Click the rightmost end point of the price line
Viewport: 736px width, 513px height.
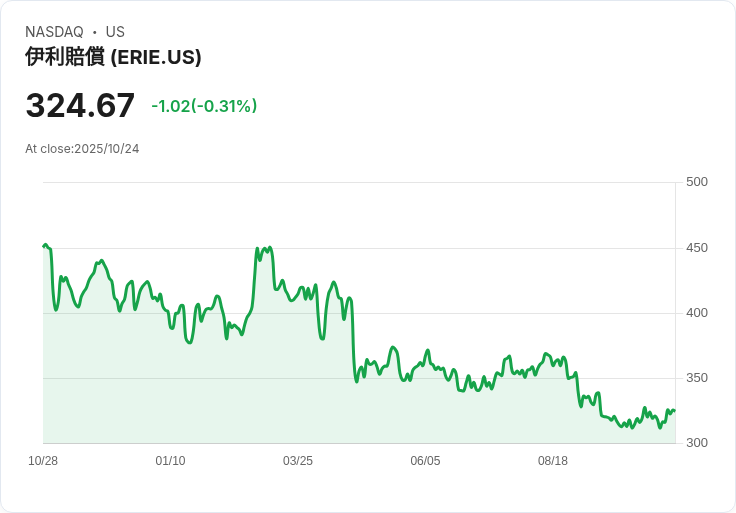(x=674, y=410)
